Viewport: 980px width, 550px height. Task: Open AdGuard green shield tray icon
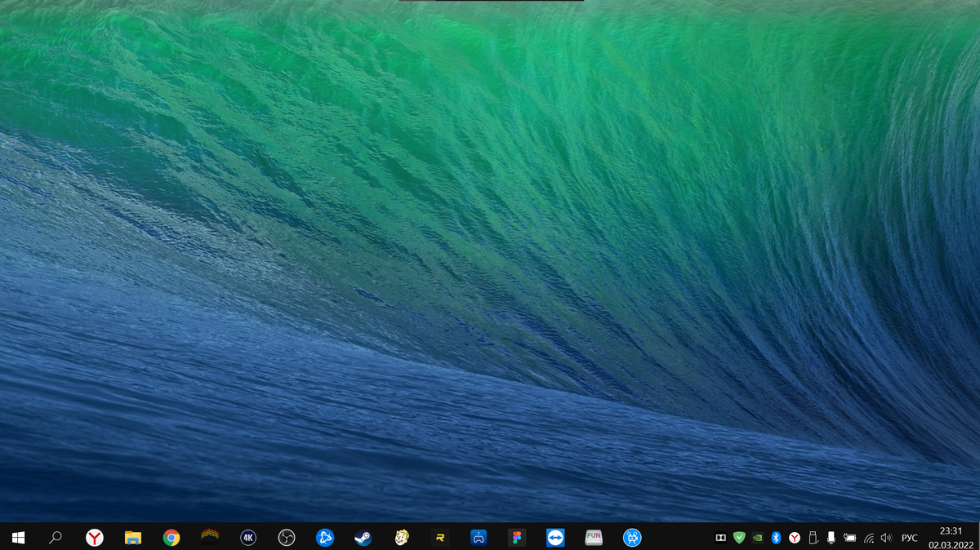click(740, 538)
